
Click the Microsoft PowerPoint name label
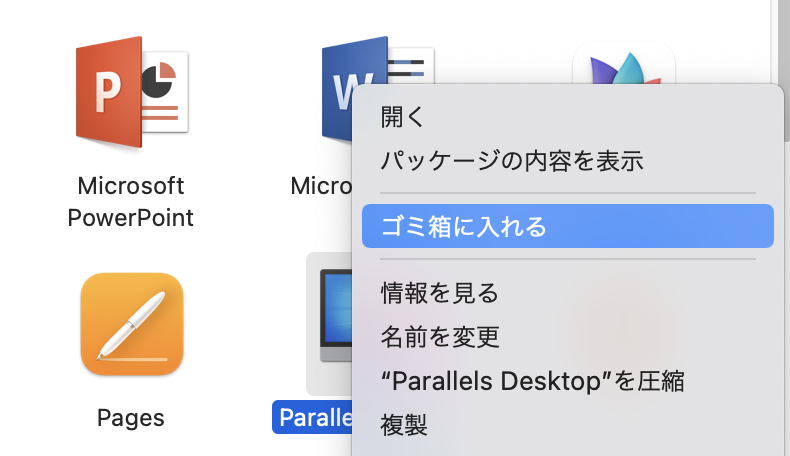click(x=130, y=202)
